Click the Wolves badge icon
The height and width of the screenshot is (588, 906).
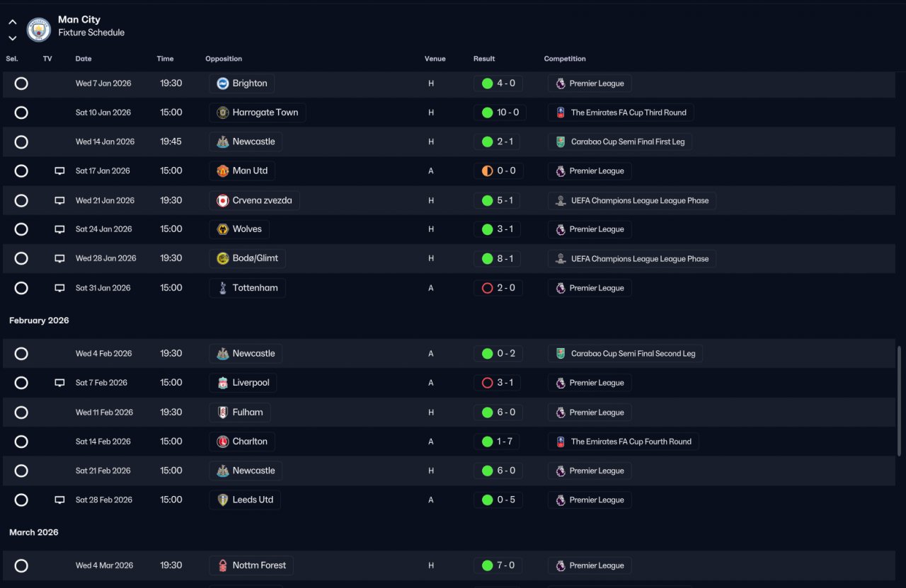click(x=223, y=229)
